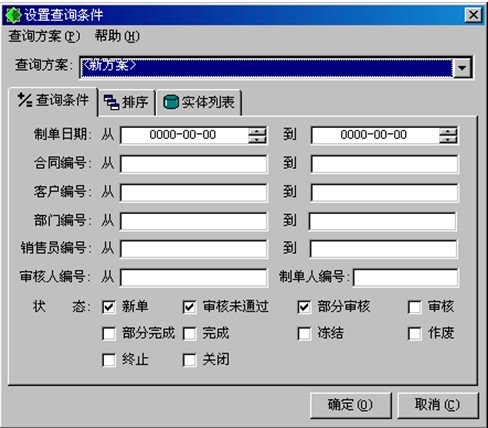Expand the 查询方案 dropdown arrow
Viewport: 488px width, 428px height.
tap(462, 68)
